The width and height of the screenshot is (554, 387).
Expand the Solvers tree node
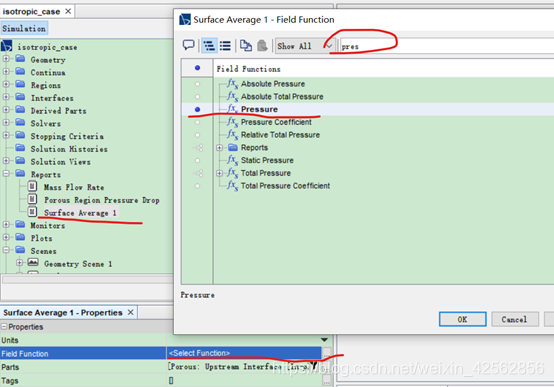point(6,122)
